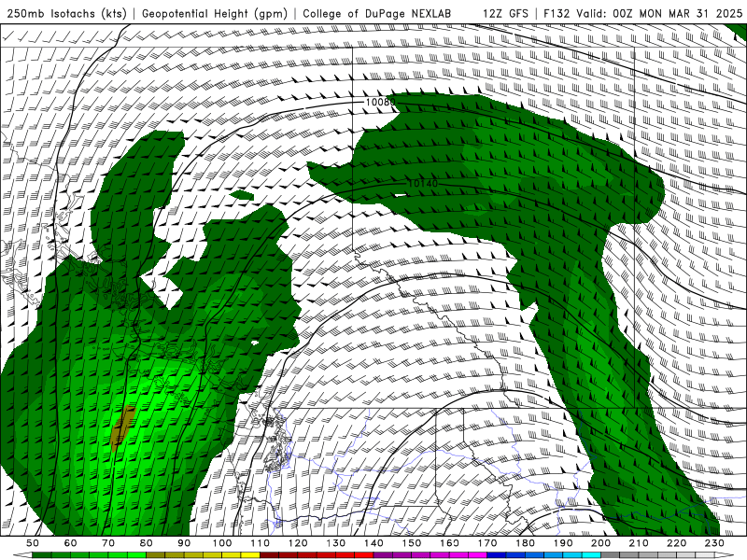Click the "F132" forecast hour text
Image resolution: width=747 pixels, height=560 pixels.
[x=557, y=13]
